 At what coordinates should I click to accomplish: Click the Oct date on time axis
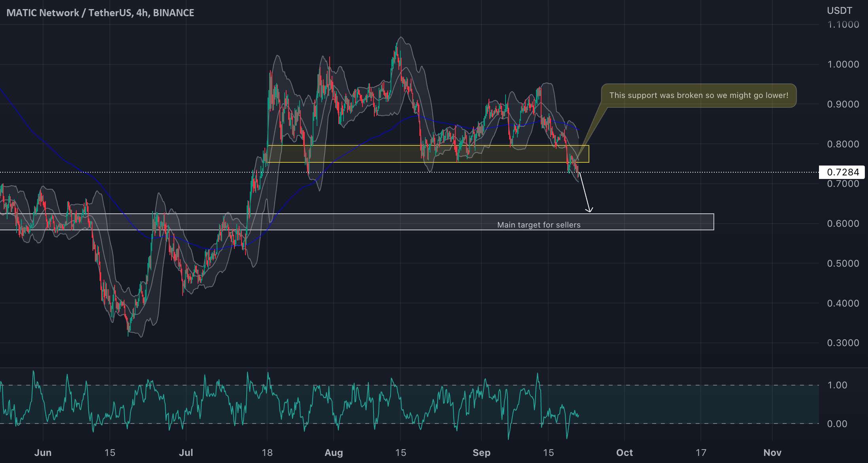click(625, 453)
